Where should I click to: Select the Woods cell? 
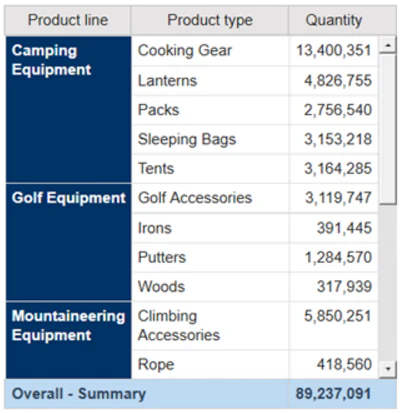(x=210, y=287)
